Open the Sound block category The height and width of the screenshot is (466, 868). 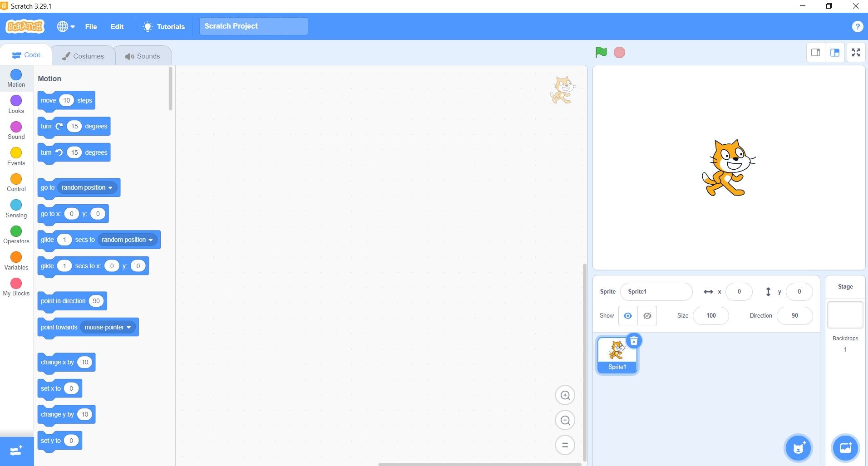pyautogui.click(x=16, y=130)
